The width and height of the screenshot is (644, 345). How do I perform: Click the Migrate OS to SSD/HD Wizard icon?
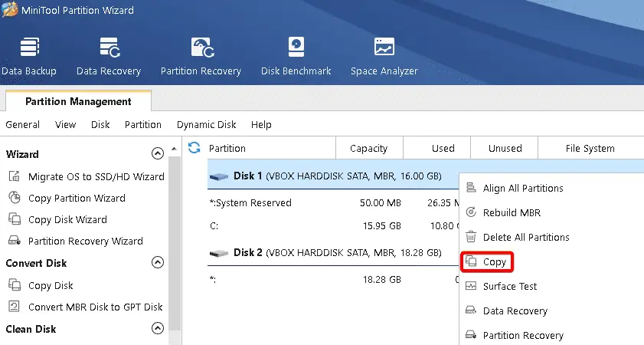[15, 176]
